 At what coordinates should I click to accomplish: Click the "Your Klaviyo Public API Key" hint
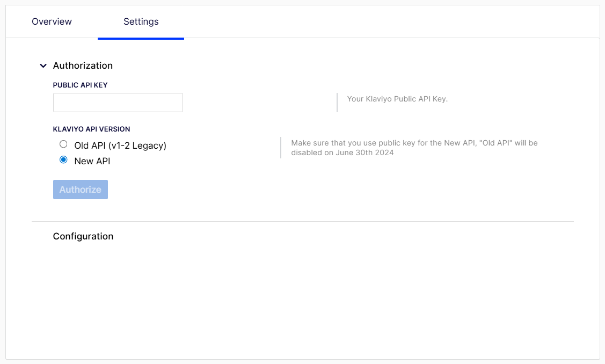coord(397,99)
